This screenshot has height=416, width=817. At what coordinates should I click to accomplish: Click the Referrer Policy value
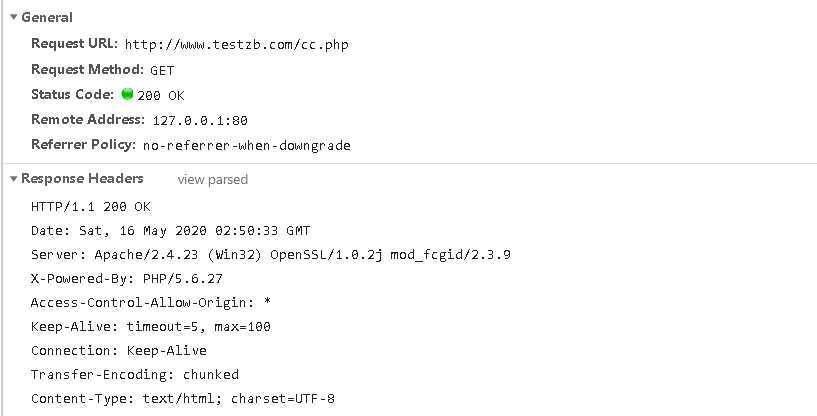click(x=246, y=145)
